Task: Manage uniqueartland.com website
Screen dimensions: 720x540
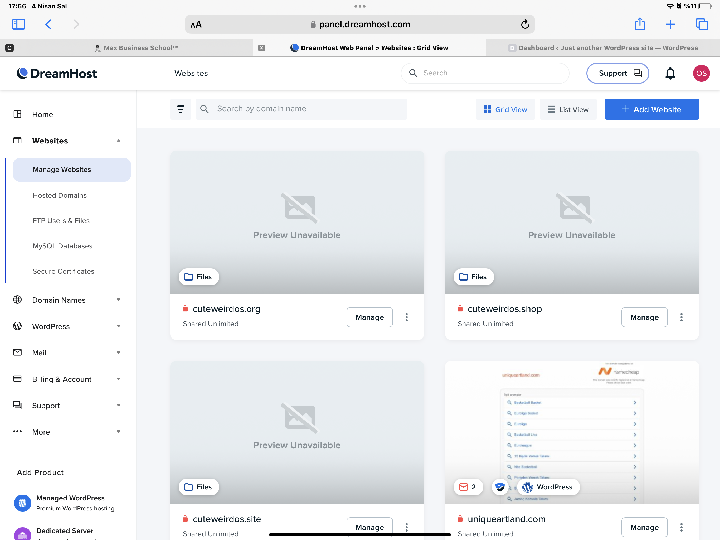Action: [x=644, y=528]
